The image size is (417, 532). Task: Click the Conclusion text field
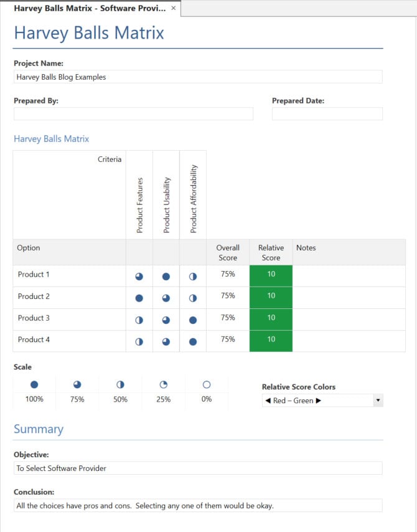pyautogui.click(x=198, y=505)
